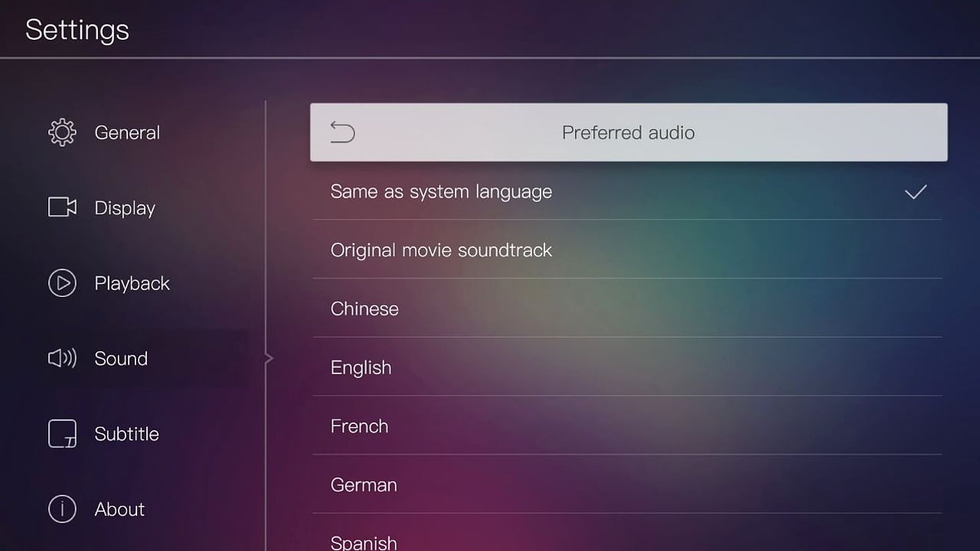Select the General settings gear icon
This screenshot has width=980, height=551.
click(62, 132)
